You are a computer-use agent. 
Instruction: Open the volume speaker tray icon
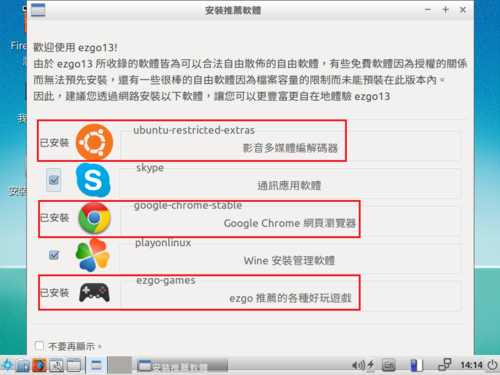[x=359, y=366]
